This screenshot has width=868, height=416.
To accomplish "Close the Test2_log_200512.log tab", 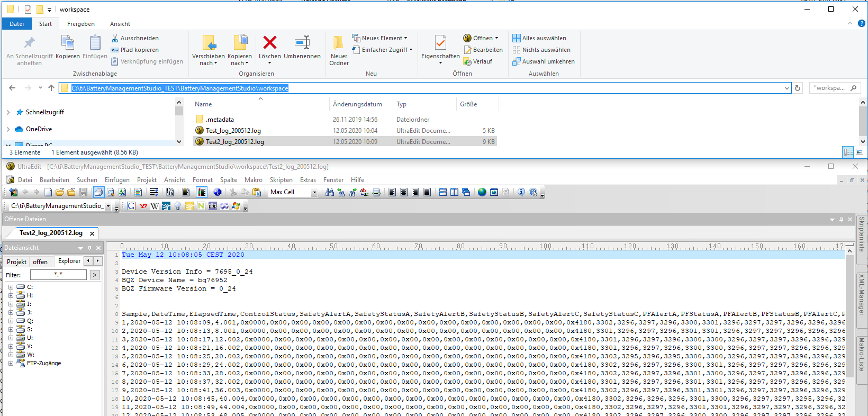I will (x=92, y=233).
